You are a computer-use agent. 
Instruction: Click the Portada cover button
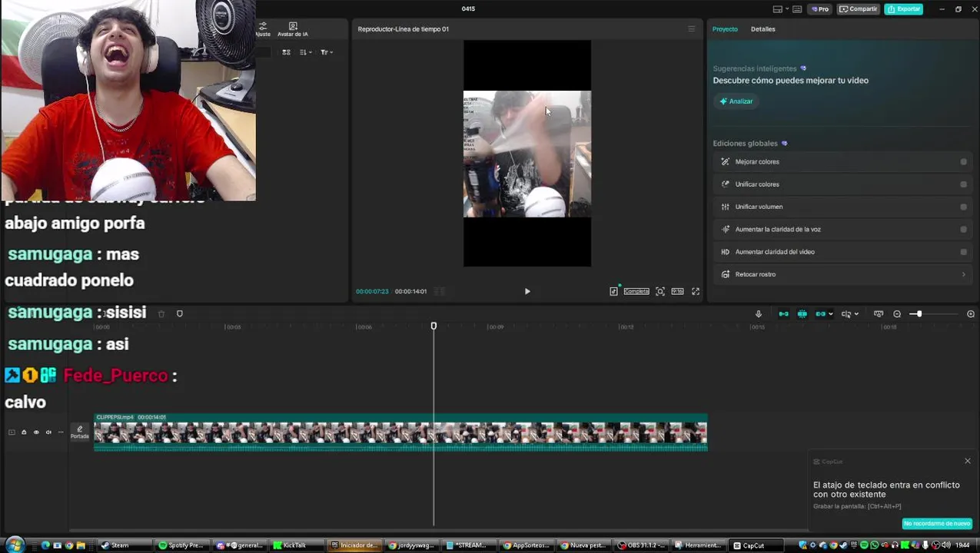[80, 432]
